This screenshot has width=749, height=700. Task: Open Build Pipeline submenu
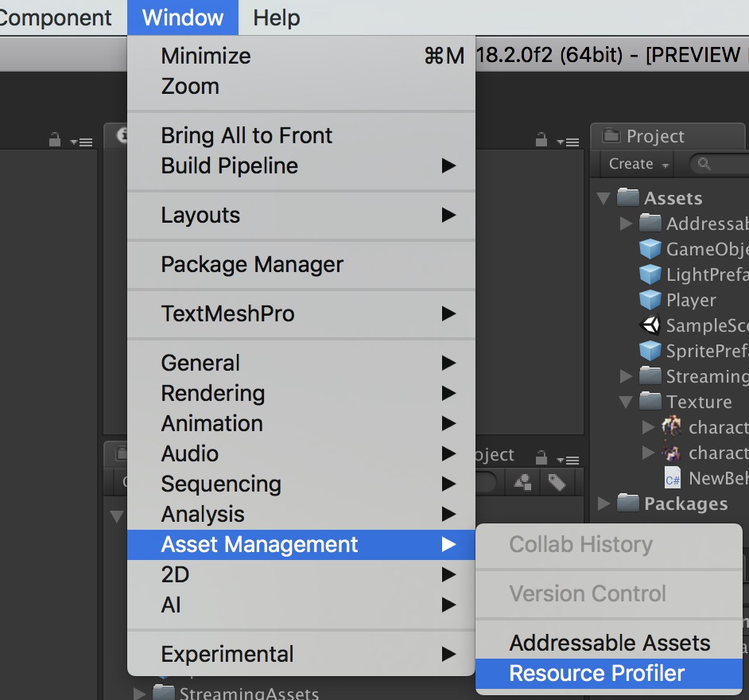coord(301,165)
